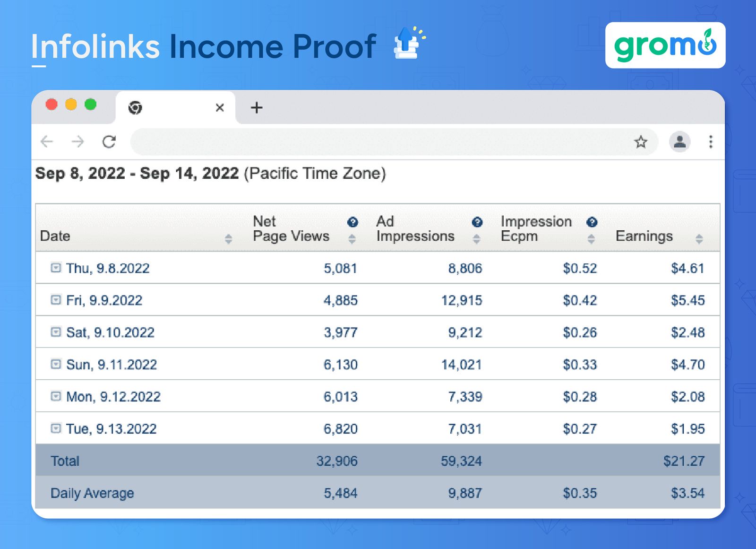
Task: Open the three-dot browser menu
Action: point(710,142)
